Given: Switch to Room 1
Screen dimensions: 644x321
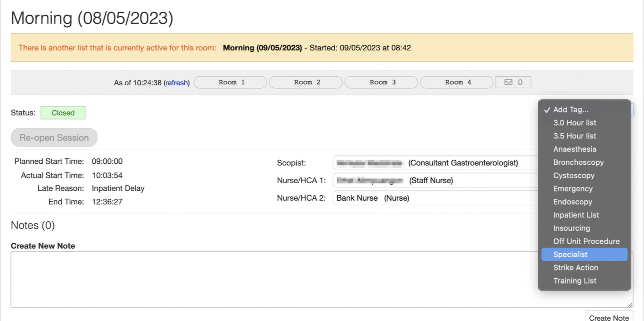Looking at the screenshot, I should coord(230,82).
